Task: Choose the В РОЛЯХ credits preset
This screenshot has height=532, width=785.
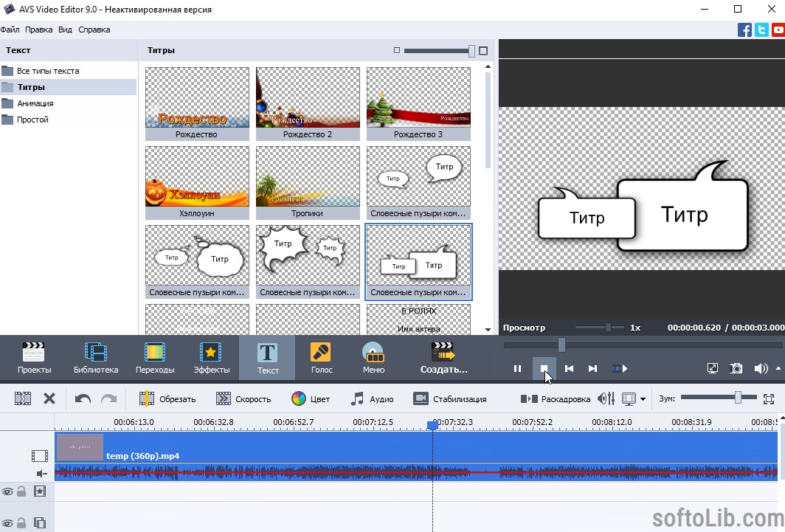Action: [418, 319]
